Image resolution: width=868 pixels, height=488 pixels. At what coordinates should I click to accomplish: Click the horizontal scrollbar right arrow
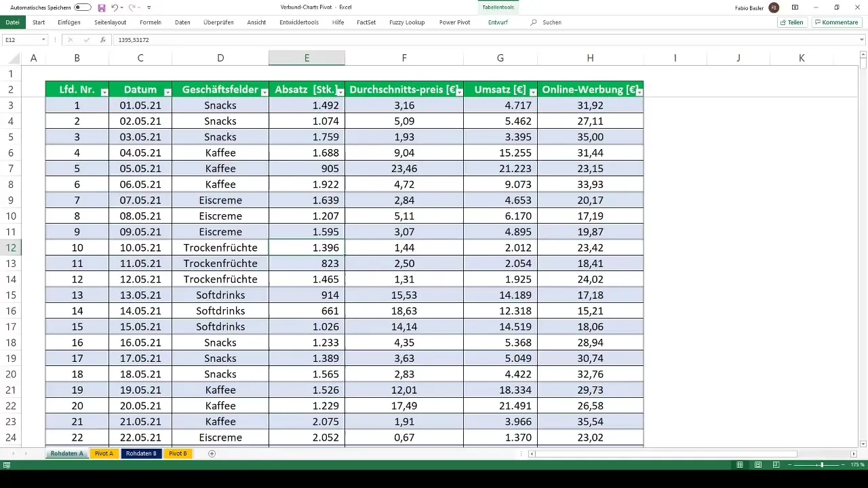pos(854,453)
